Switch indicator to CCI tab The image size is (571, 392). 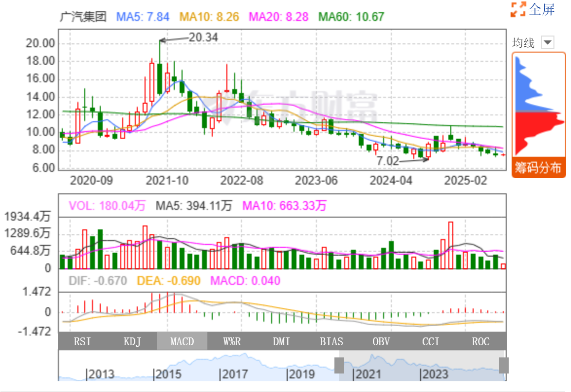pos(431,341)
